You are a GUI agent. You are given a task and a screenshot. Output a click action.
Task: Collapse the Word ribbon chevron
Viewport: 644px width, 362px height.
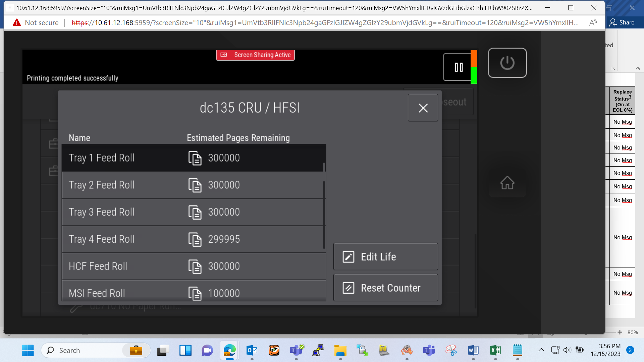[638, 68]
